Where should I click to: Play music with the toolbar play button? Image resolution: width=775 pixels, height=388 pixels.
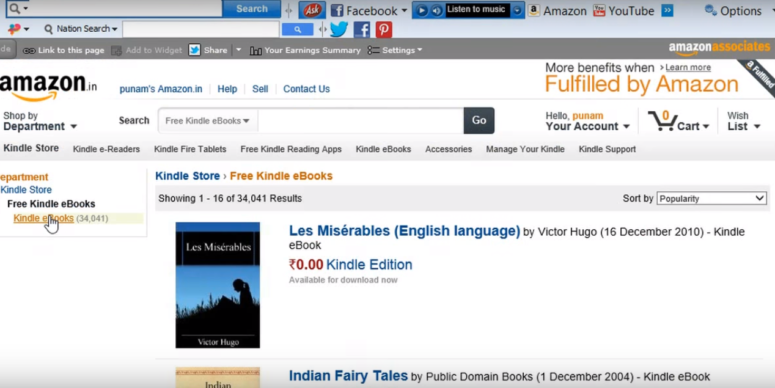[421, 10]
